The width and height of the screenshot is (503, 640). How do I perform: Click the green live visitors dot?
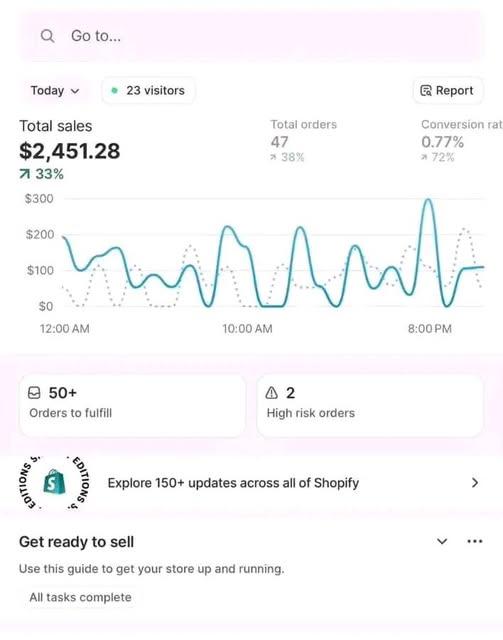click(x=115, y=91)
